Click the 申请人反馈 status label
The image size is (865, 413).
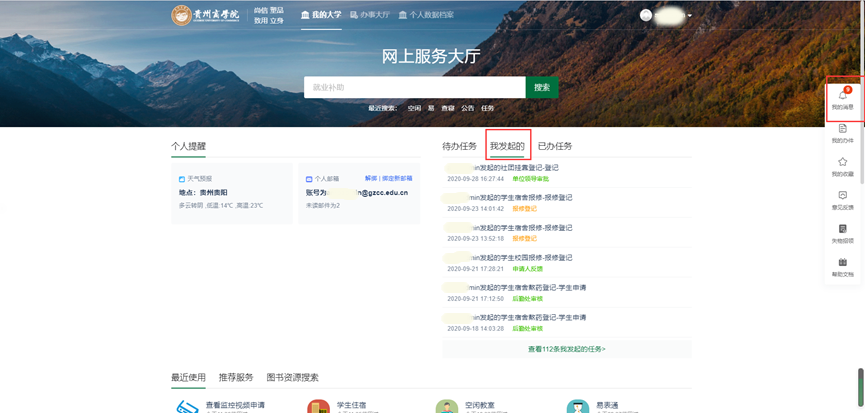point(527,269)
